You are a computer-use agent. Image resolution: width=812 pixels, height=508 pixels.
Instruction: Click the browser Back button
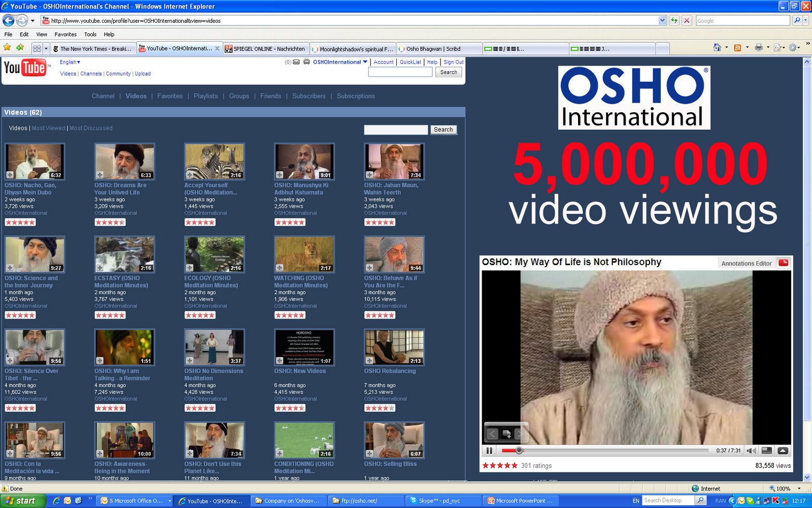point(9,20)
